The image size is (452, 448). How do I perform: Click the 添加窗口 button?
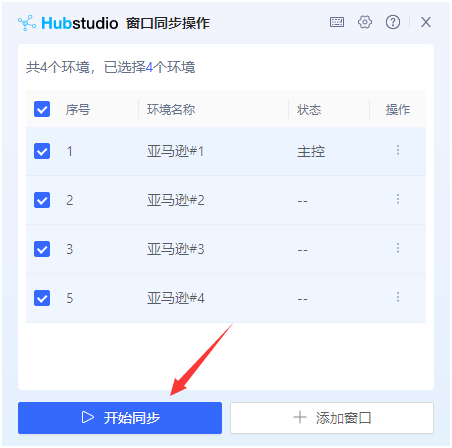click(332, 418)
